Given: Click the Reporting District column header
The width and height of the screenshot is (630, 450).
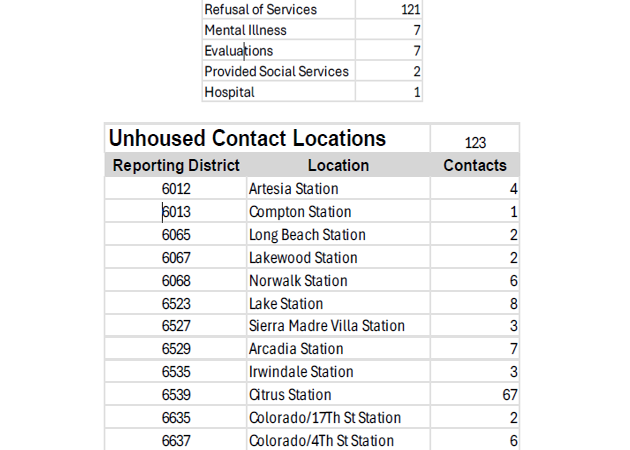Looking at the screenshot, I should (x=176, y=166).
